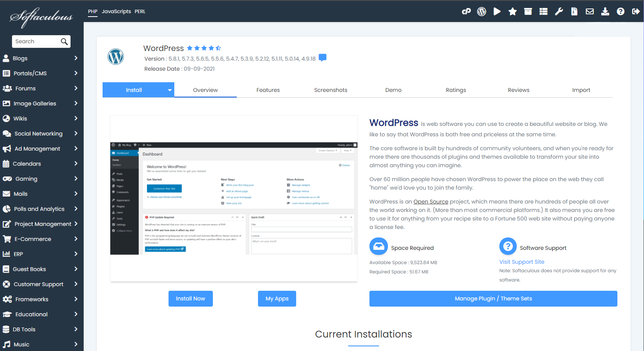Open Softaculous settings via the wrench icon
This screenshot has height=351, width=644.
click(x=559, y=11)
